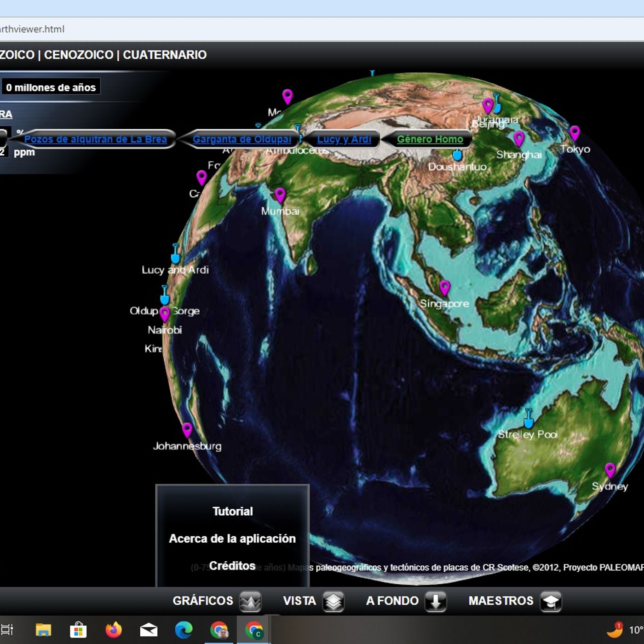Click the Tokyo label text
This screenshot has width=644, height=644.
(575, 149)
